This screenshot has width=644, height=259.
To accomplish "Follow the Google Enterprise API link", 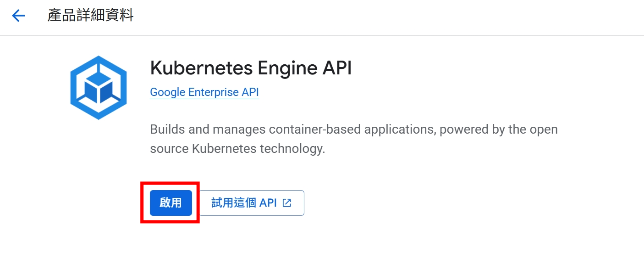I will [204, 92].
